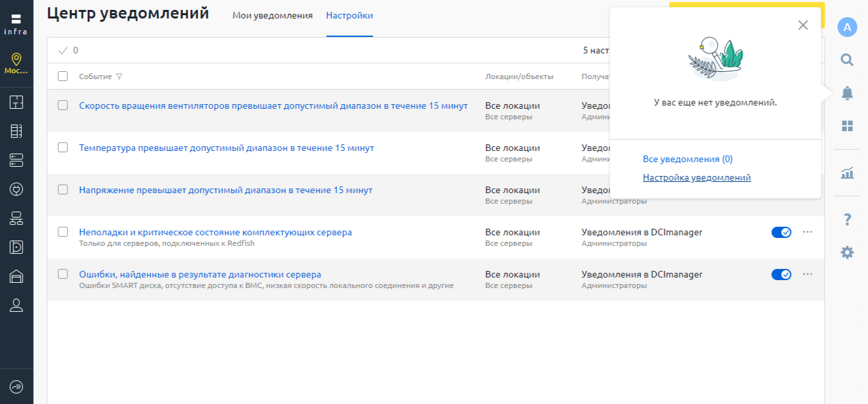Select the "Настройки" tab
868x404 pixels.
350,16
